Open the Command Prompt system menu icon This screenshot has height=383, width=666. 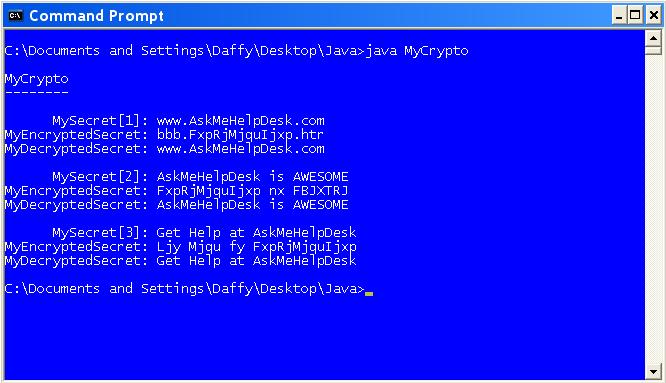[x=15, y=16]
